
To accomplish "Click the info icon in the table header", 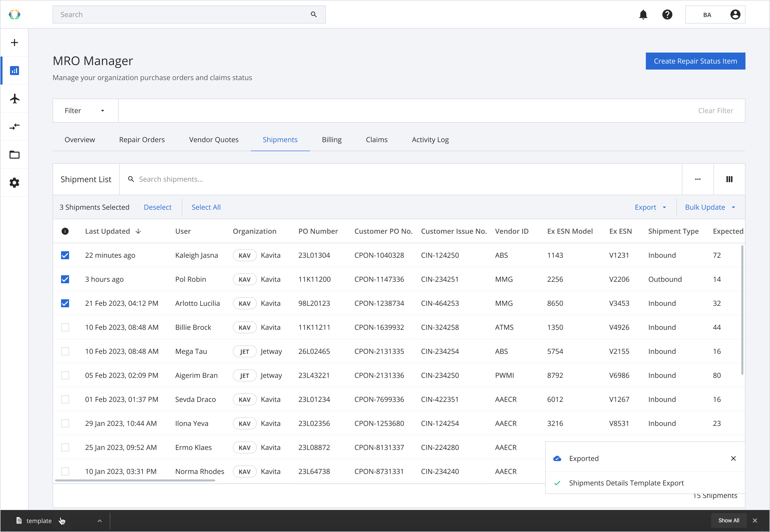I will pos(65,231).
